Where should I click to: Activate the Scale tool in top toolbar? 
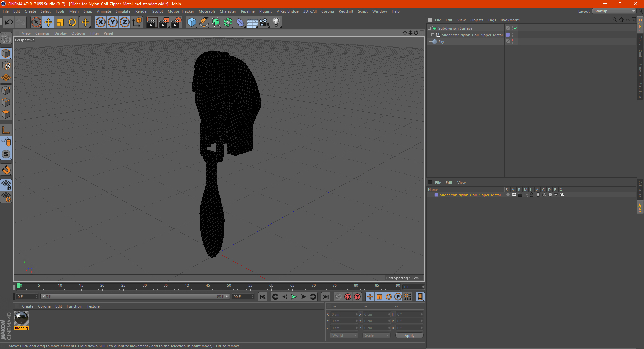(60, 22)
